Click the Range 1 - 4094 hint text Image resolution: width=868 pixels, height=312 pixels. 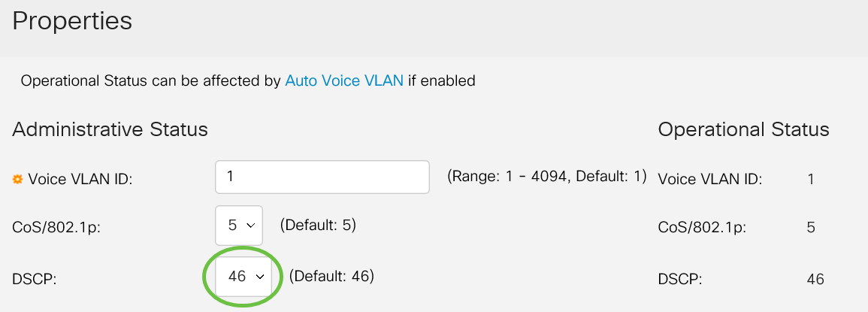[546, 177]
